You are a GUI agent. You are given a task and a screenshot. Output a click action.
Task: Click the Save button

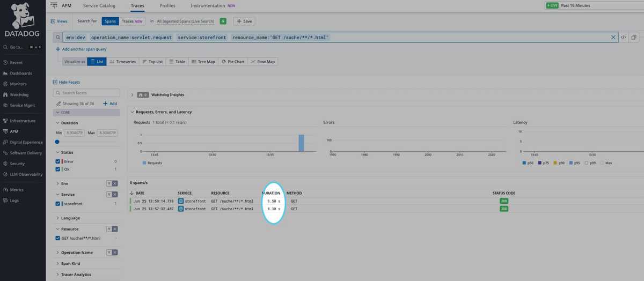[244, 21]
